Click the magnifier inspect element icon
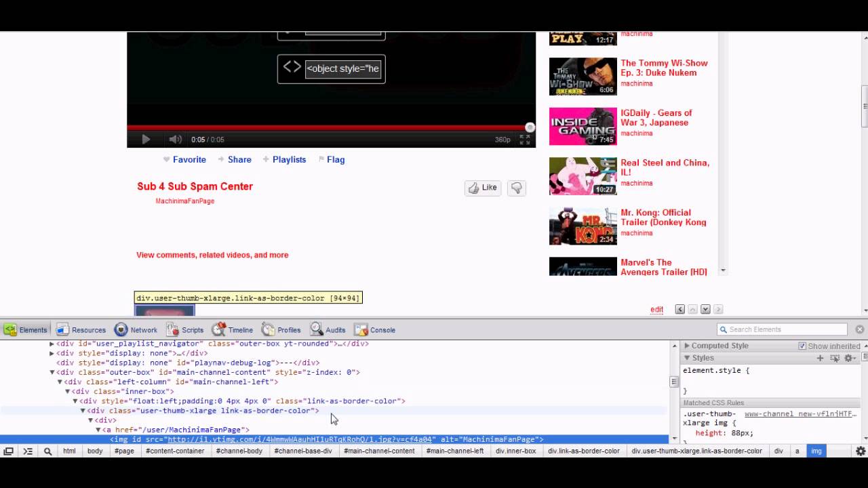Screen dimensions: 868x488 [x=47, y=451]
